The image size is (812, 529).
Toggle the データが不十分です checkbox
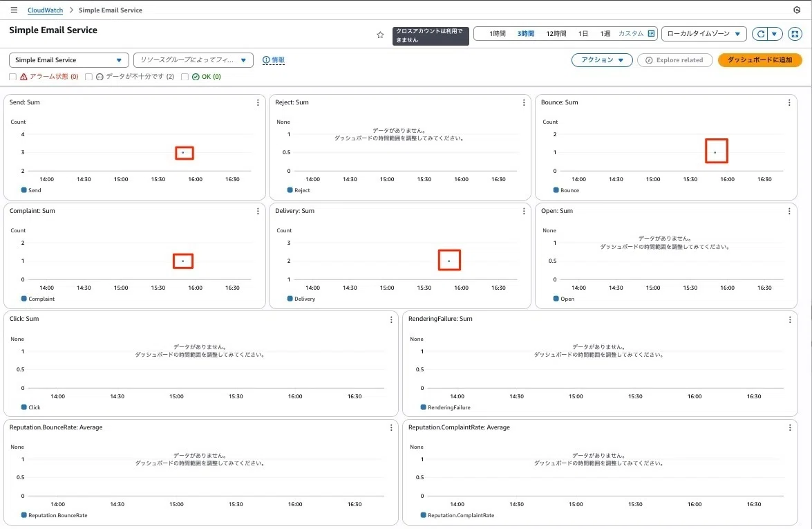coord(88,77)
